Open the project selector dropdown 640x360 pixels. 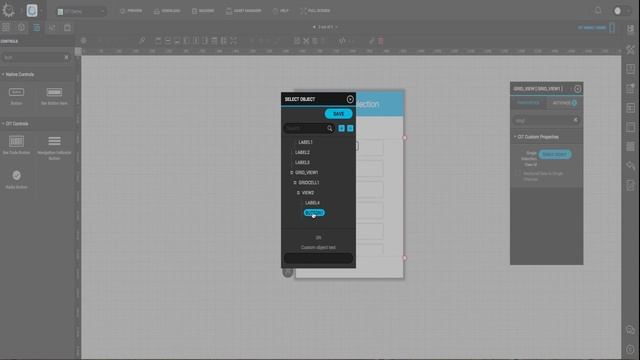[x=80, y=11]
